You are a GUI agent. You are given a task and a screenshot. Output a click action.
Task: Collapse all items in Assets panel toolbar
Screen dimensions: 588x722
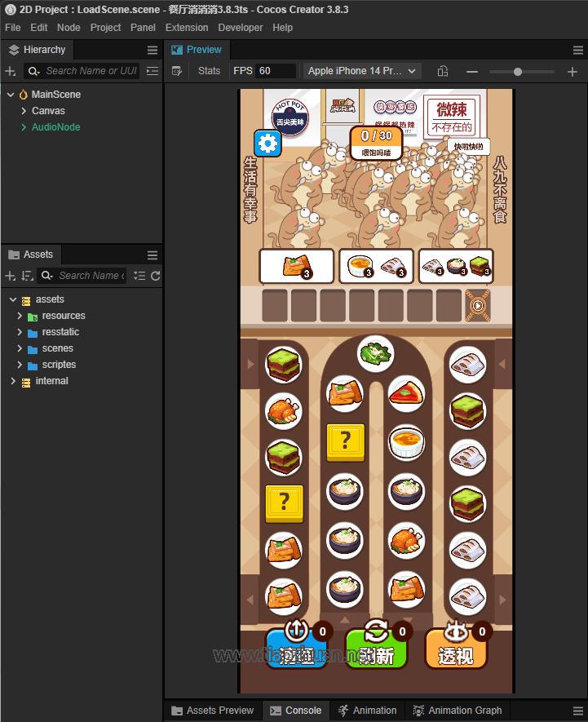click(x=139, y=276)
